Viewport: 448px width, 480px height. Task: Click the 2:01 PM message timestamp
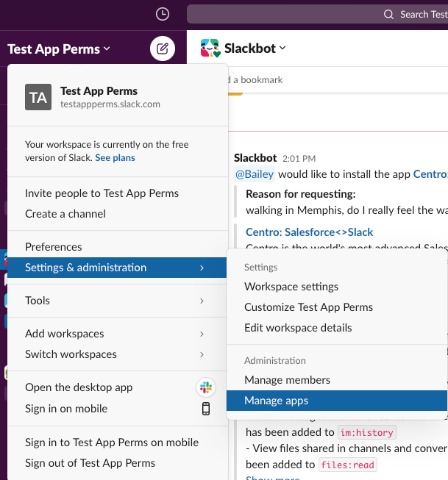click(299, 159)
